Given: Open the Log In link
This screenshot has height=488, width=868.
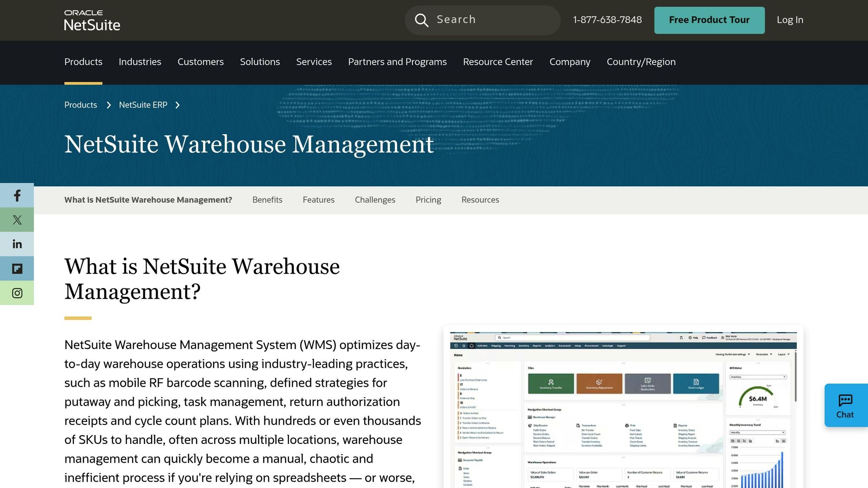Looking at the screenshot, I should 790,20.
